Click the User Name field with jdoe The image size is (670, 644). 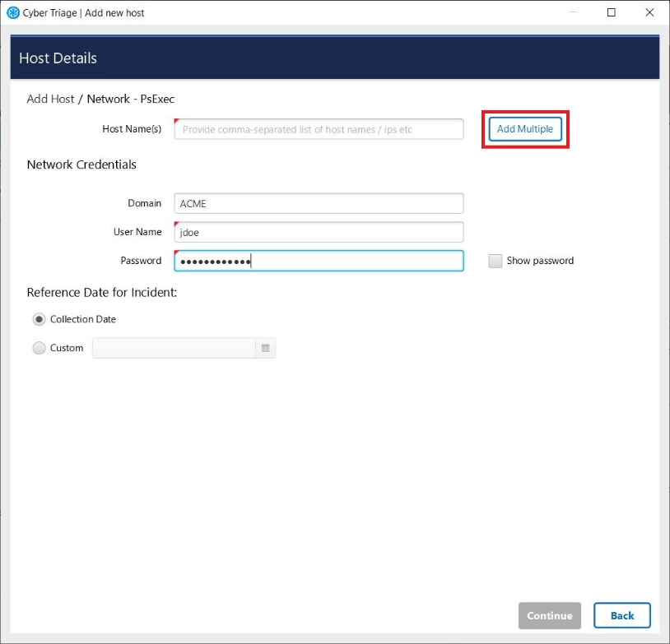(319, 233)
